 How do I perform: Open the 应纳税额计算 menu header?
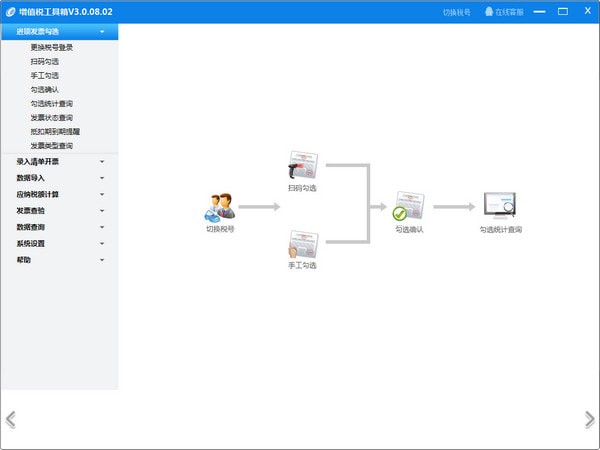point(60,194)
